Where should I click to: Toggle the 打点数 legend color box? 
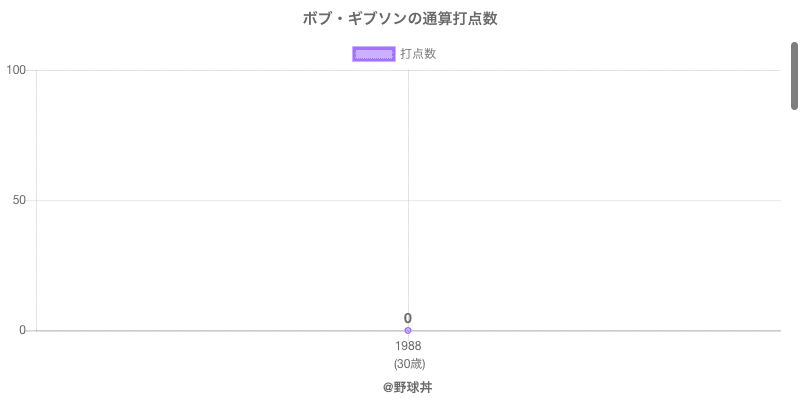pos(374,54)
